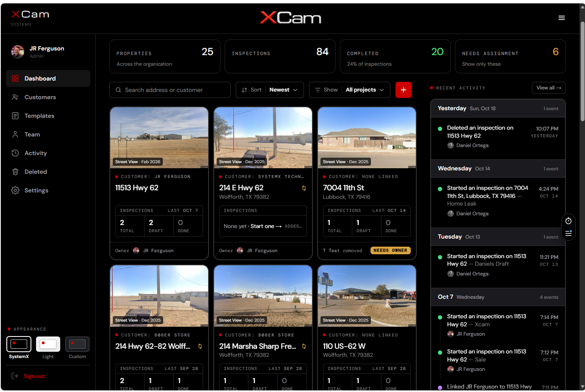This screenshot has width=585, height=392.
Task: Select Team in the sidebar navigation
Action: 48,134
